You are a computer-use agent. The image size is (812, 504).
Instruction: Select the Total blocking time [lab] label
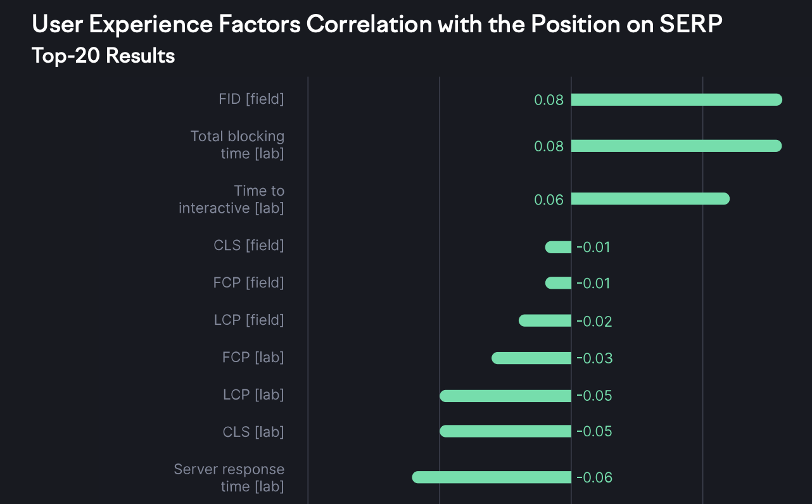click(238, 145)
